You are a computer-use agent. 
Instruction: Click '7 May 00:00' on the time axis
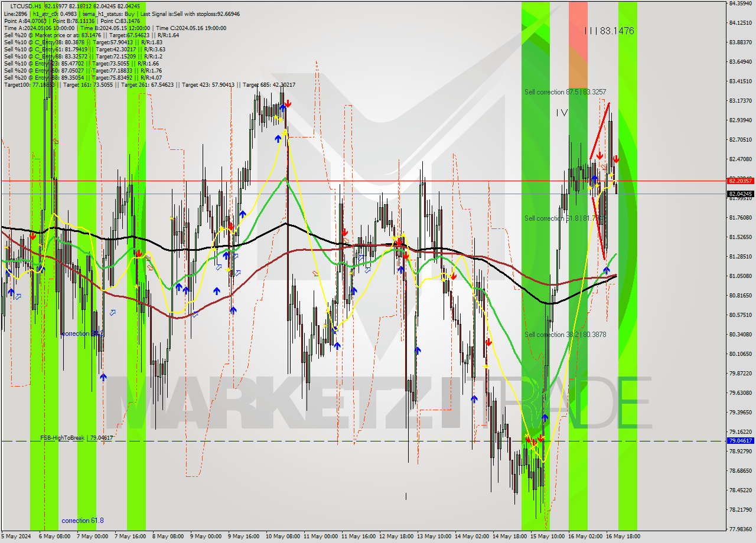92,537
